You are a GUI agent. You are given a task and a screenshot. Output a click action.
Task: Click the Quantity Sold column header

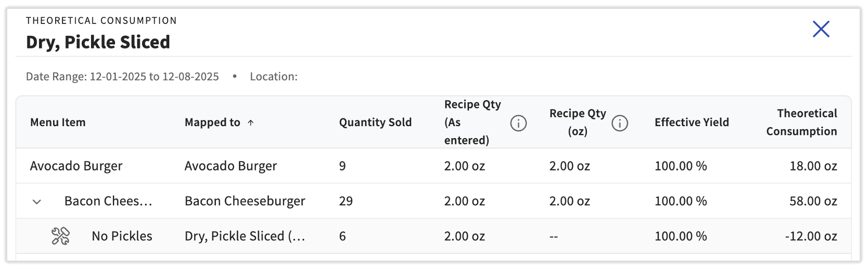(375, 122)
